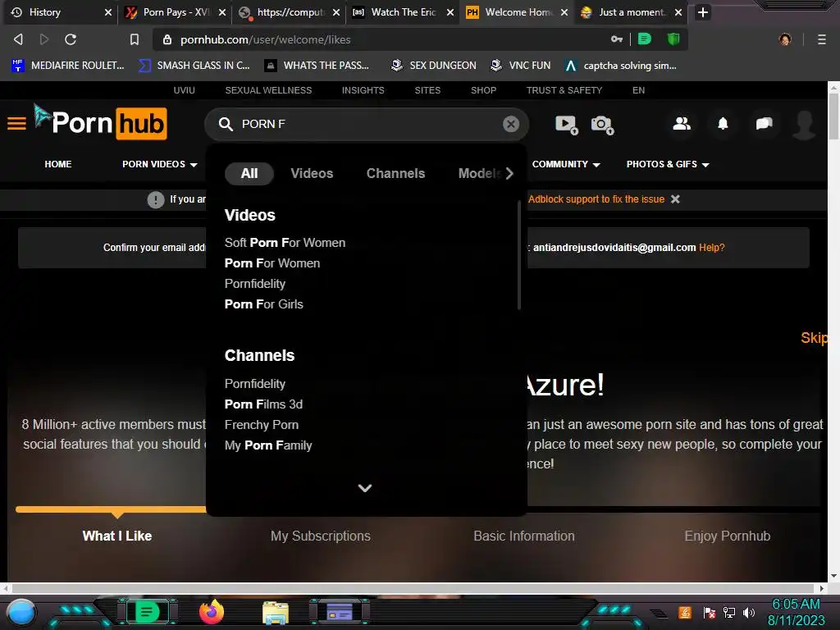Click the green shield extension icon
Viewport: 840px width, 630px height.
click(673, 39)
